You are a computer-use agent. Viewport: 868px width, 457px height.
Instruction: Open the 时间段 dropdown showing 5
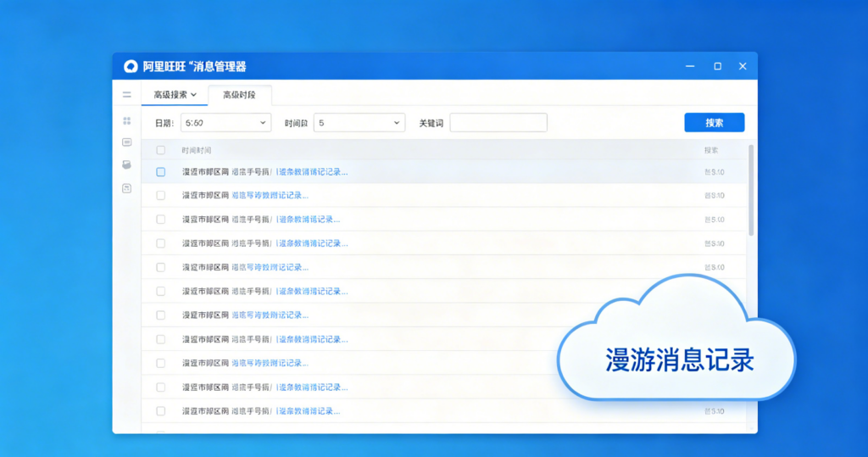coord(359,123)
